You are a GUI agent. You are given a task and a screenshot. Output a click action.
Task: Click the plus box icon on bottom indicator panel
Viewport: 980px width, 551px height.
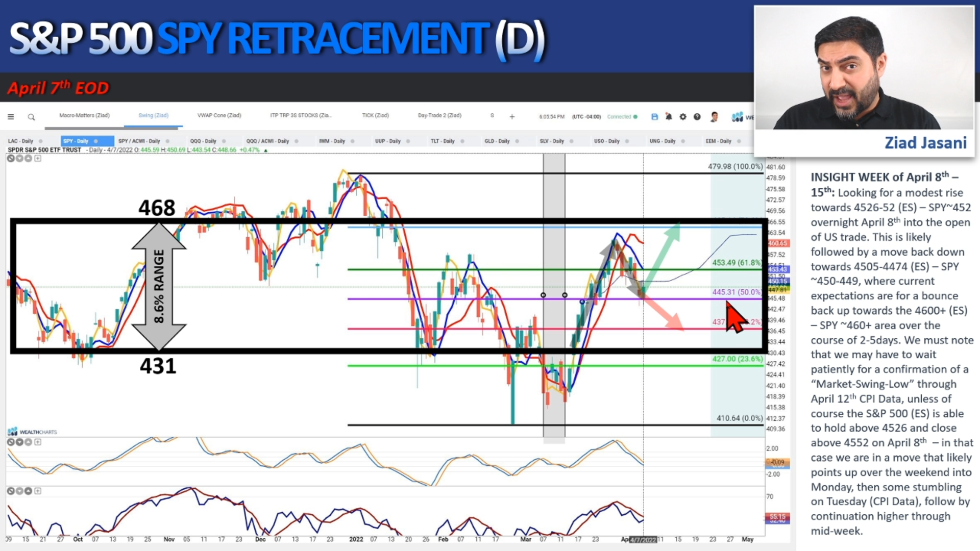pos(38,491)
